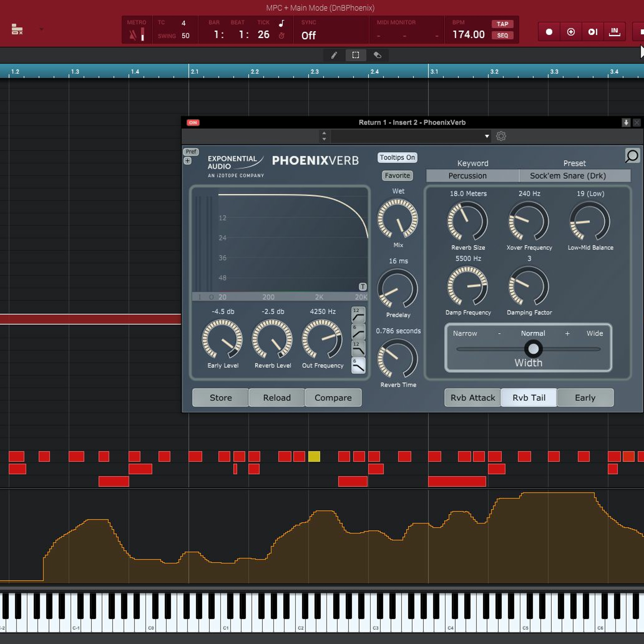Toggle the metronome icon
This screenshot has width=644, height=644.
pyautogui.click(x=133, y=35)
